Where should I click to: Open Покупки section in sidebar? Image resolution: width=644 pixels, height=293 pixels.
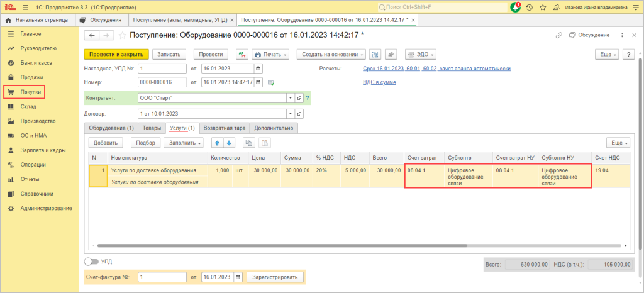coord(31,92)
